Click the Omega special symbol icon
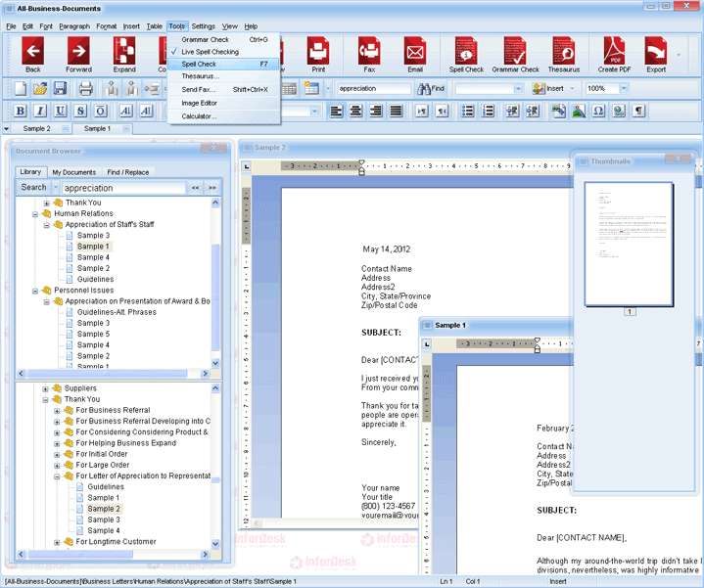 tap(598, 111)
